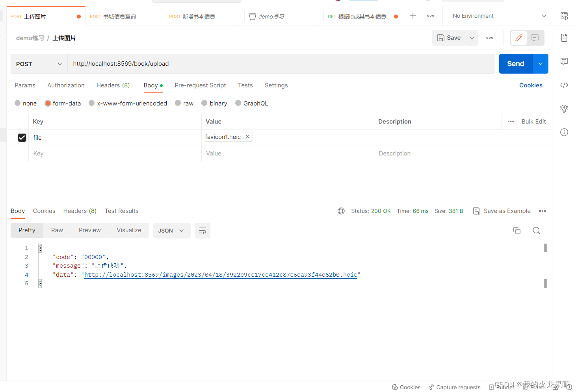Viewport: 576px width, 392px height.
Task: Collapse the JSON object at line 1
Action: click(x=40, y=248)
